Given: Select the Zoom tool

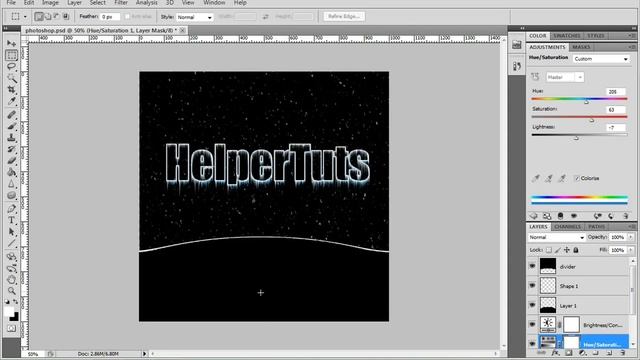Looking at the screenshot, I should (x=11, y=291).
